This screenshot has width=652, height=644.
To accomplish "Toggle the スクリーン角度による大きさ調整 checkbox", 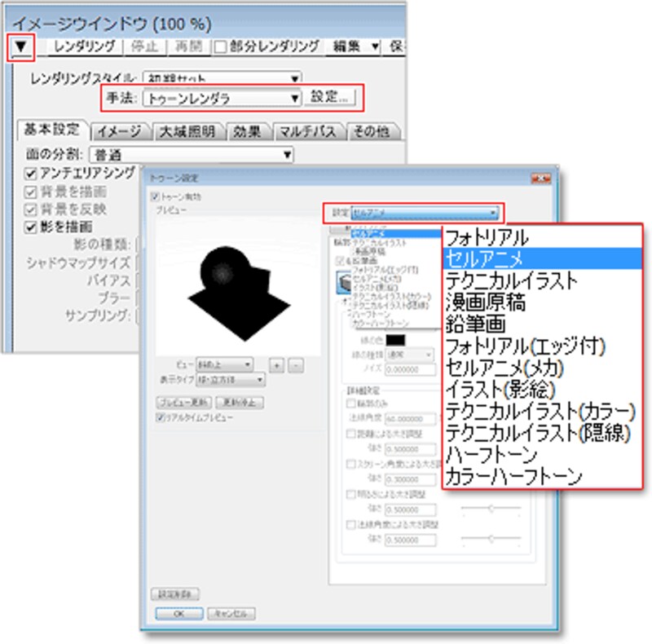I will (x=351, y=464).
